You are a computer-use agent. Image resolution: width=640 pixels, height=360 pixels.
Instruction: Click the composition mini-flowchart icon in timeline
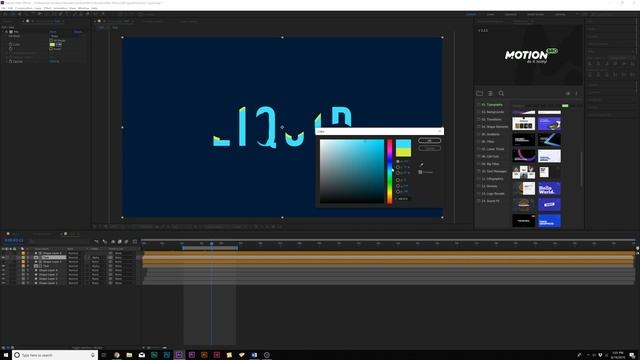(96, 242)
